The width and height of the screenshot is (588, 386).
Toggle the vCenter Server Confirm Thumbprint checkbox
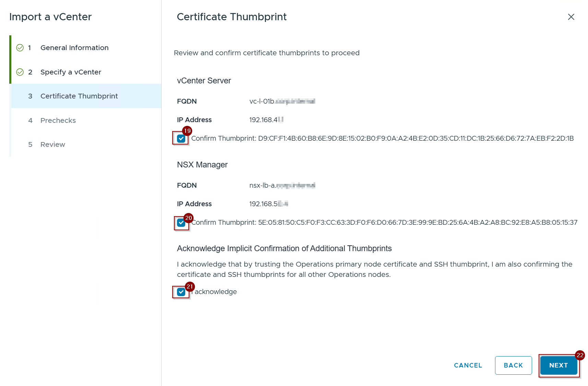click(181, 139)
